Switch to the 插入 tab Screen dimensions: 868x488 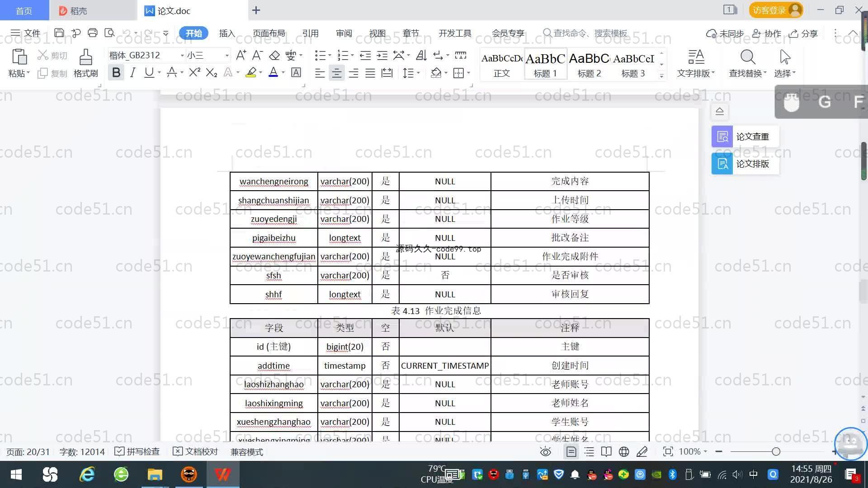(227, 33)
